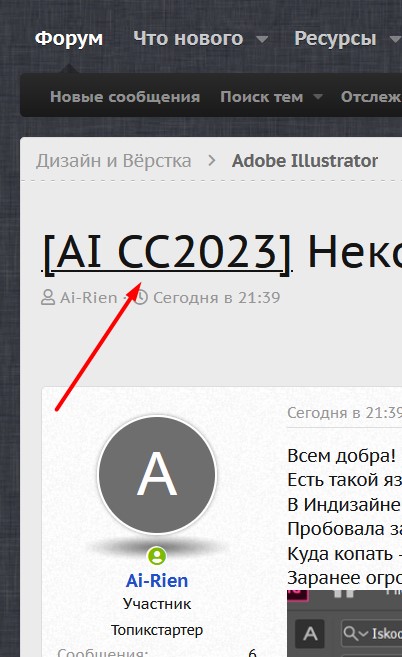
Task: Open the gray A avatar
Action: (x=157, y=475)
